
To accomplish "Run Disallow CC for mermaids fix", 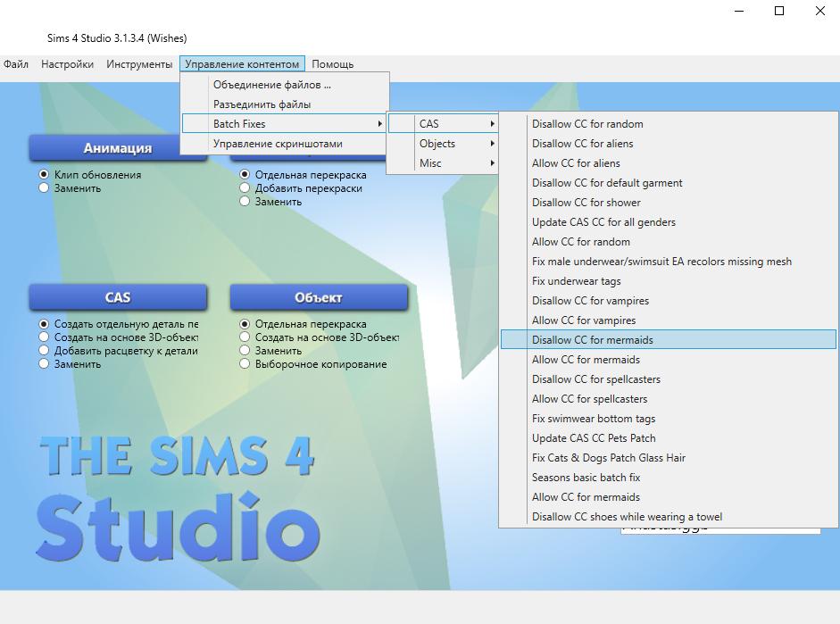I will pyautogui.click(x=593, y=340).
